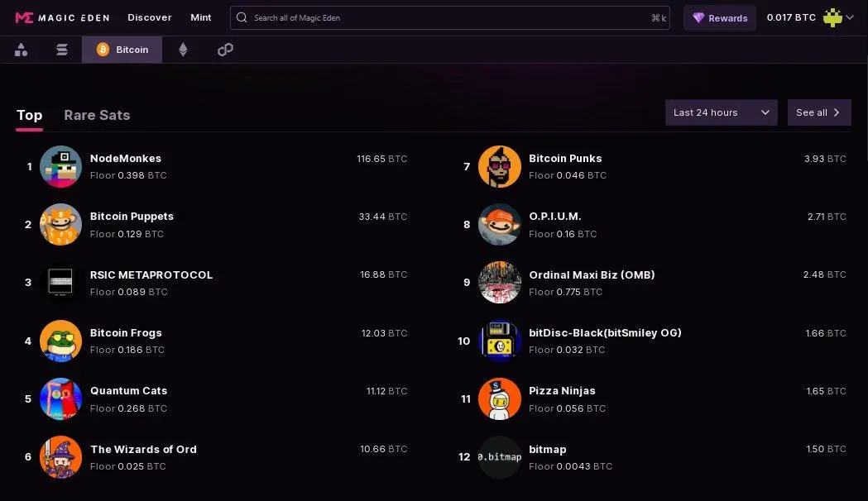Viewport: 868px width, 501px height.
Task: Select the Polygon chain icon tab
Action: [225, 50]
